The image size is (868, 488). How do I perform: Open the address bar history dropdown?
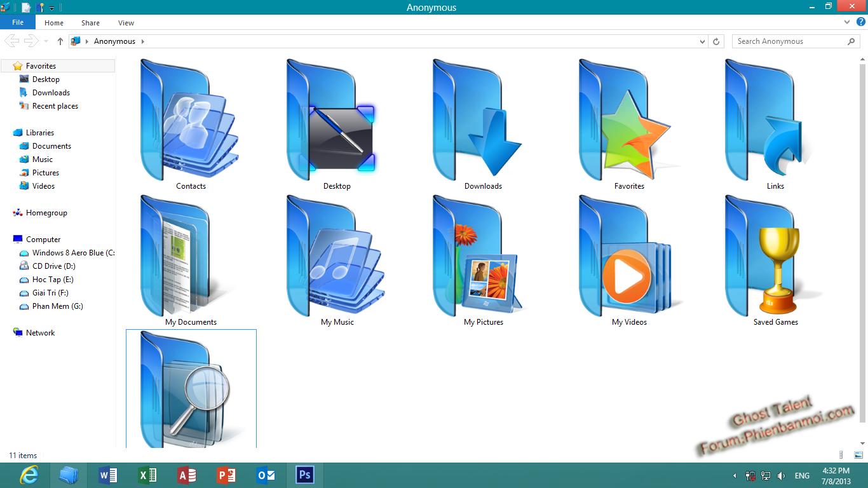702,41
